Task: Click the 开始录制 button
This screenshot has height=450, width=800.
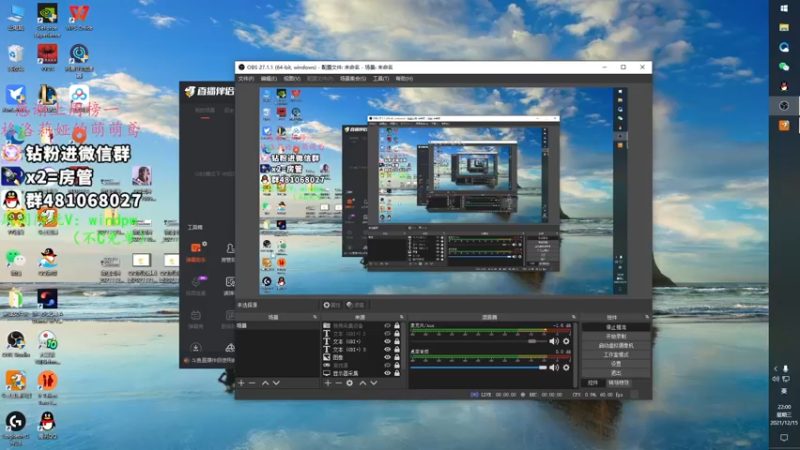Action: point(616,336)
